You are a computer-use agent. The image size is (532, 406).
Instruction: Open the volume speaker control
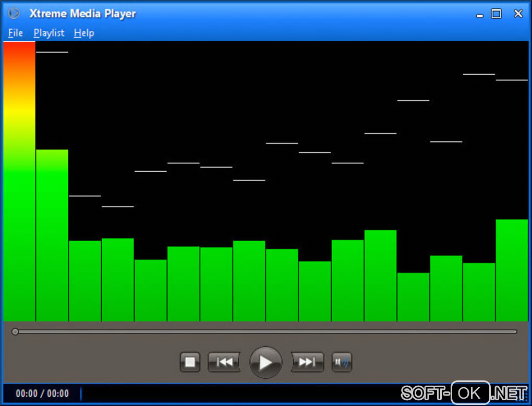tap(342, 362)
